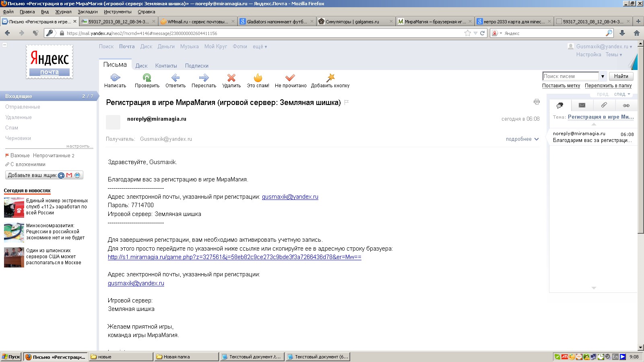Click the Удалить red cross icon
644x362 pixels.
point(231,78)
